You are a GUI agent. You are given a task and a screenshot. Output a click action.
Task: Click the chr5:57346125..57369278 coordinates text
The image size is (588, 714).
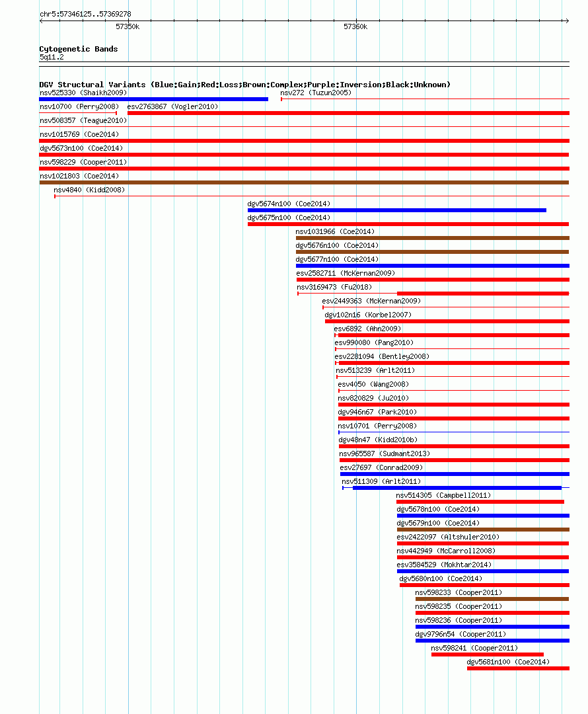(x=86, y=14)
